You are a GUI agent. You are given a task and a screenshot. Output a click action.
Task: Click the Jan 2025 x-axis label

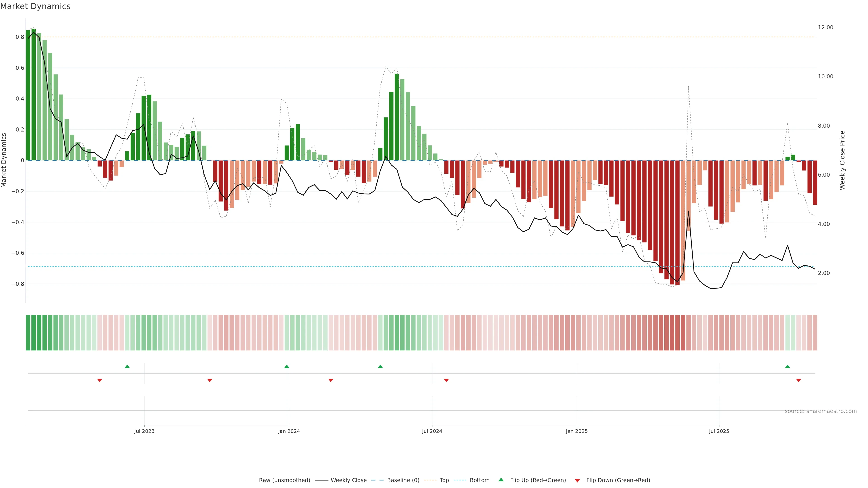577,431
